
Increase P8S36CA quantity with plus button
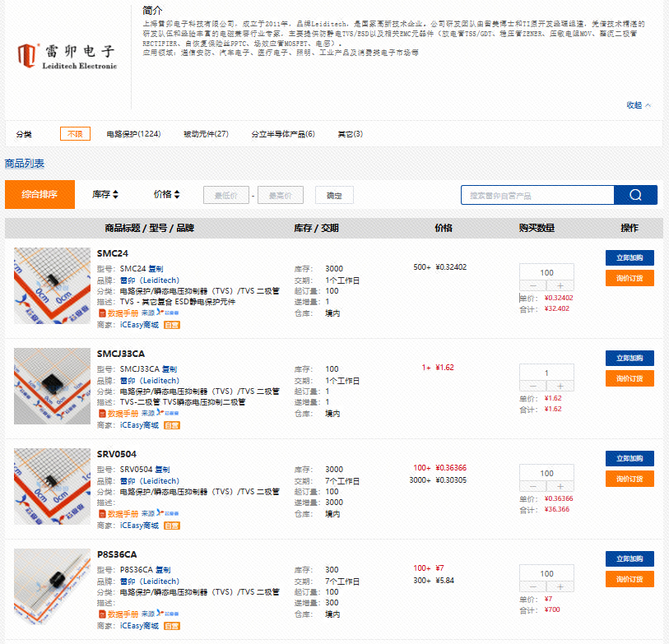point(560,586)
